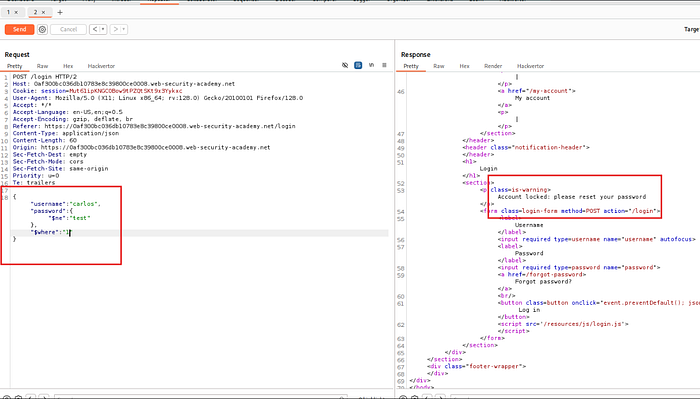
Task: Click the Content-Length: 60 line
Action: point(45,141)
